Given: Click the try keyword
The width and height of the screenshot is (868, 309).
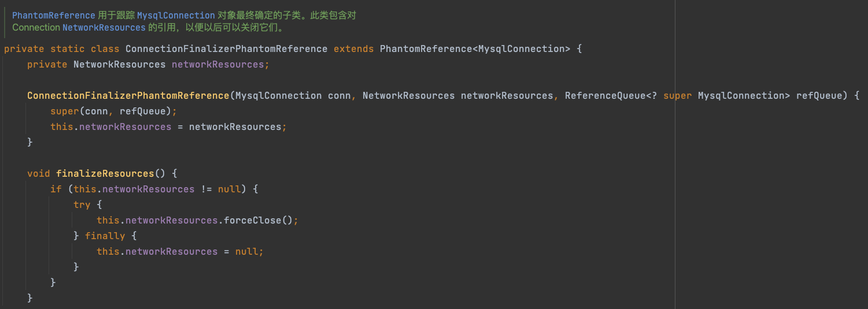Looking at the screenshot, I should tap(82, 204).
